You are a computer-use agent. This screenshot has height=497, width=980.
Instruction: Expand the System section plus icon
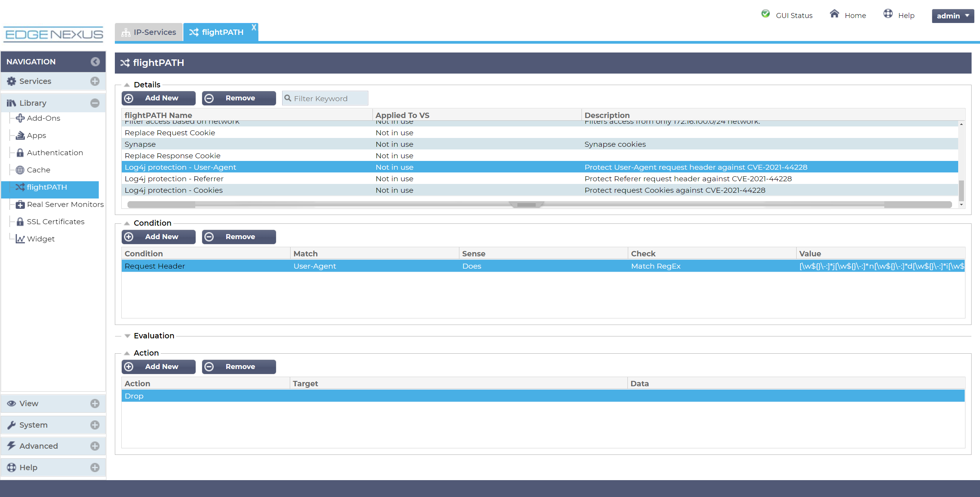click(95, 425)
